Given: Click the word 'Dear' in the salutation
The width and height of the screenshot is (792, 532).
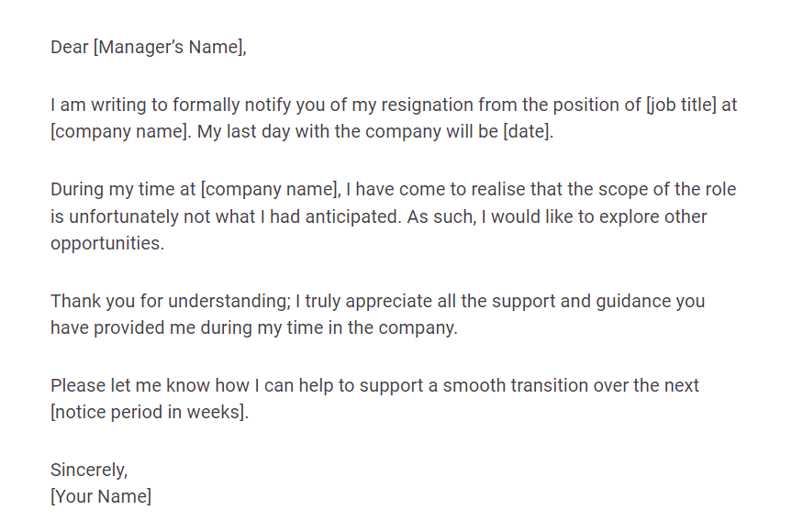Looking at the screenshot, I should [x=69, y=47].
